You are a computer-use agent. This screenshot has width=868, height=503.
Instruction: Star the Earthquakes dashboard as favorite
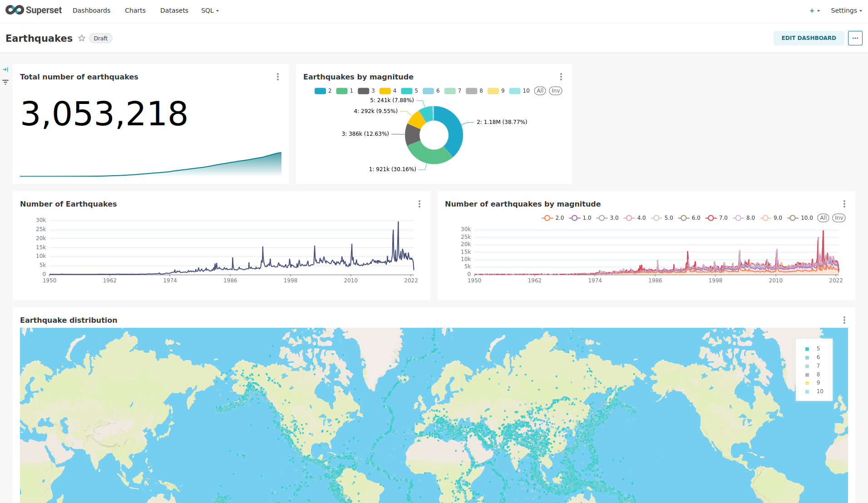(x=82, y=38)
